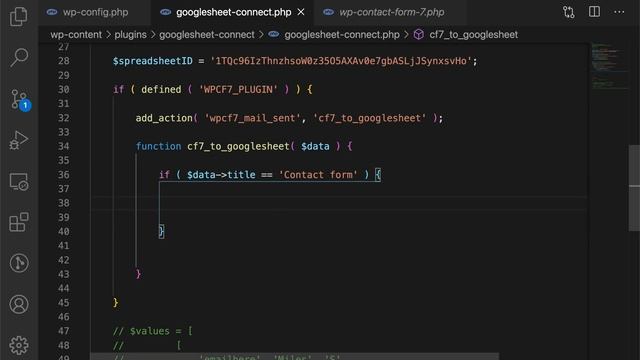The height and width of the screenshot is (360, 640).
Task: Click the highlighted opening brace on line 36
Action: click(x=378, y=175)
